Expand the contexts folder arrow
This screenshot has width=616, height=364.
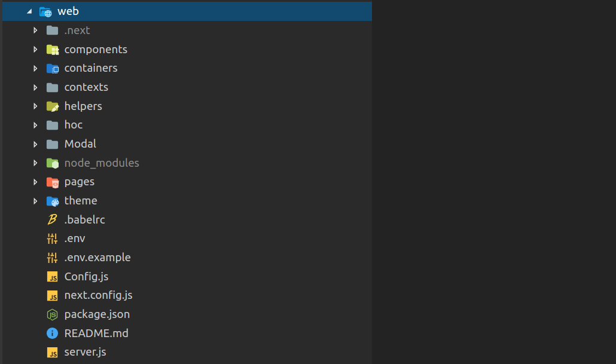point(35,87)
